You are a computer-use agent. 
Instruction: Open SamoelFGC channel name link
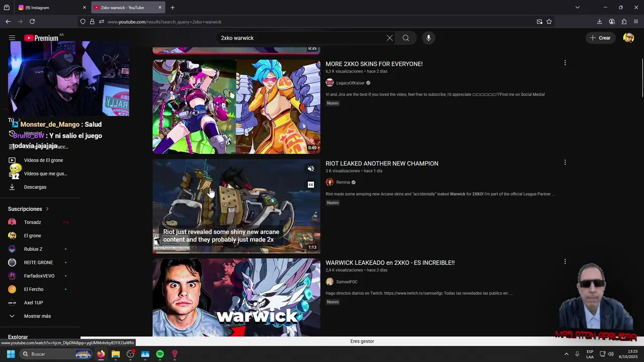click(347, 282)
